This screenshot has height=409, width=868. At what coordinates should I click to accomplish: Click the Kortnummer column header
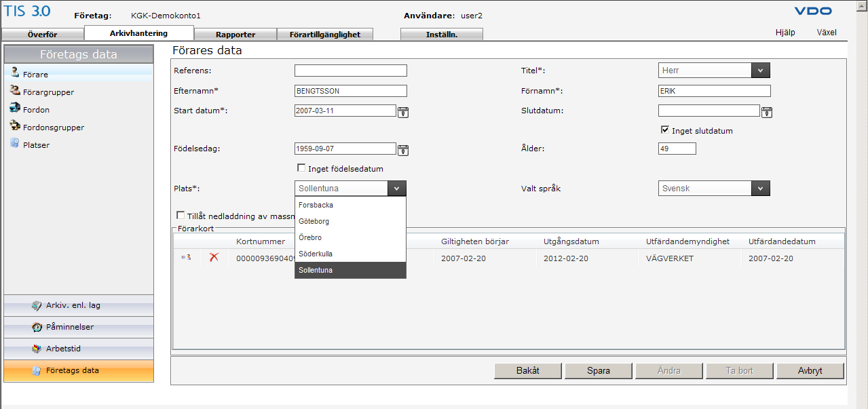pos(261,241)
